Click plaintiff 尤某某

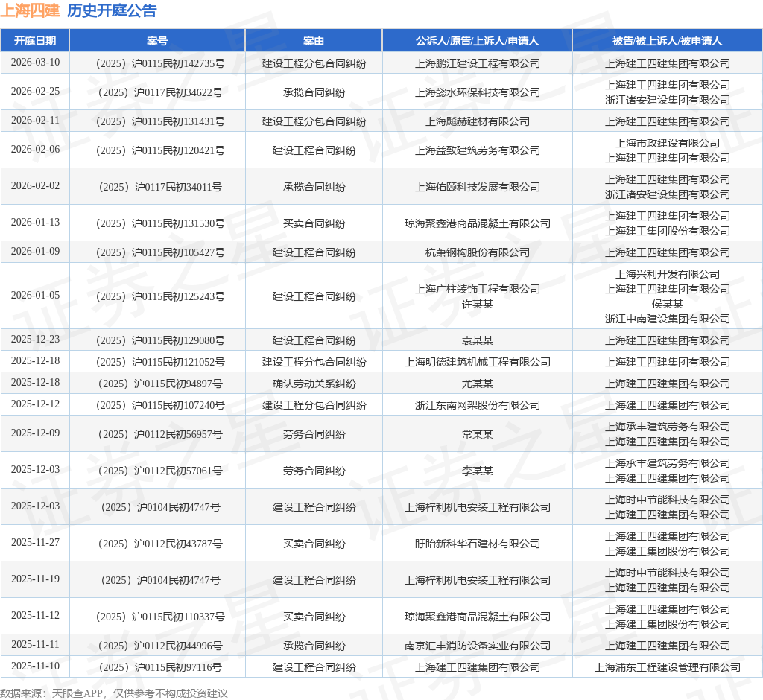[478, 384]
